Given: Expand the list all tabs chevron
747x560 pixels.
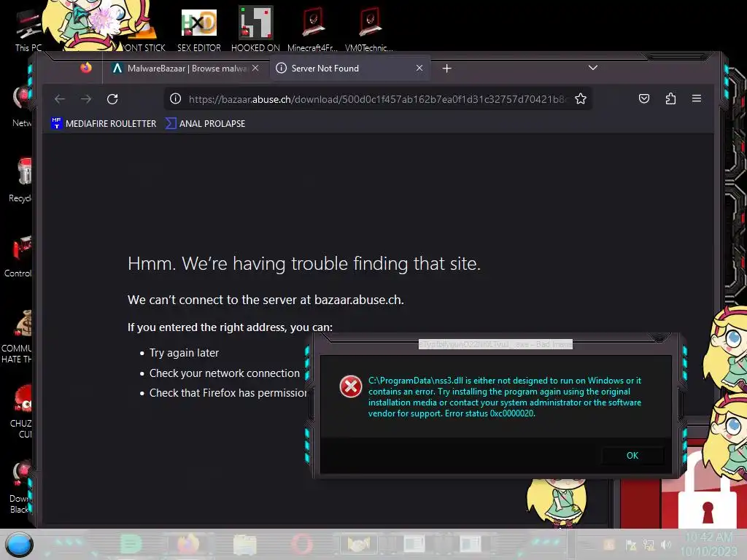Looking at the screenshot, I should pyautogui.click(x=592, y=68).
